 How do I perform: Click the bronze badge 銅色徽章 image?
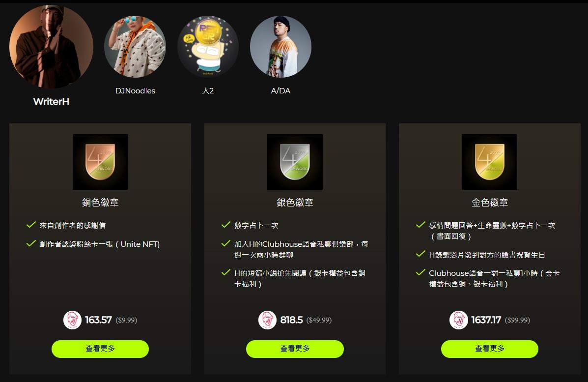[100, 162]
